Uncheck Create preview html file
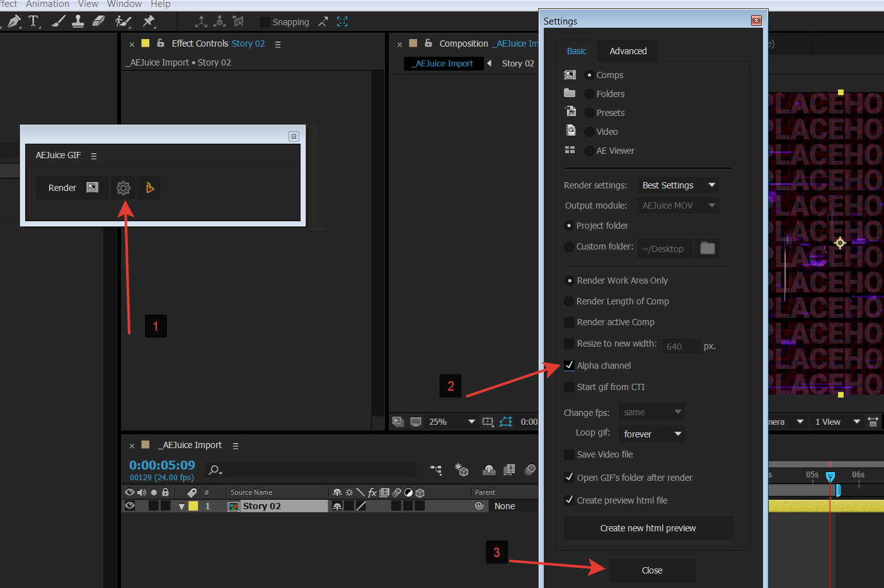 coord(570,500)
